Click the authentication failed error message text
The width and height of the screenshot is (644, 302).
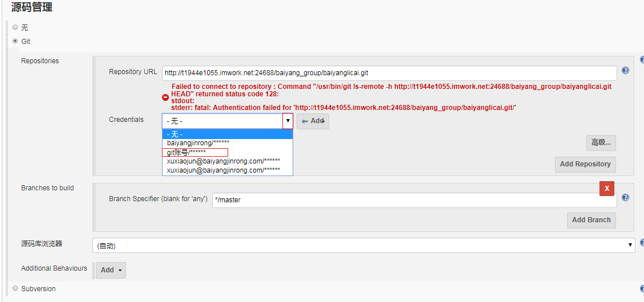tap(391, 97)
